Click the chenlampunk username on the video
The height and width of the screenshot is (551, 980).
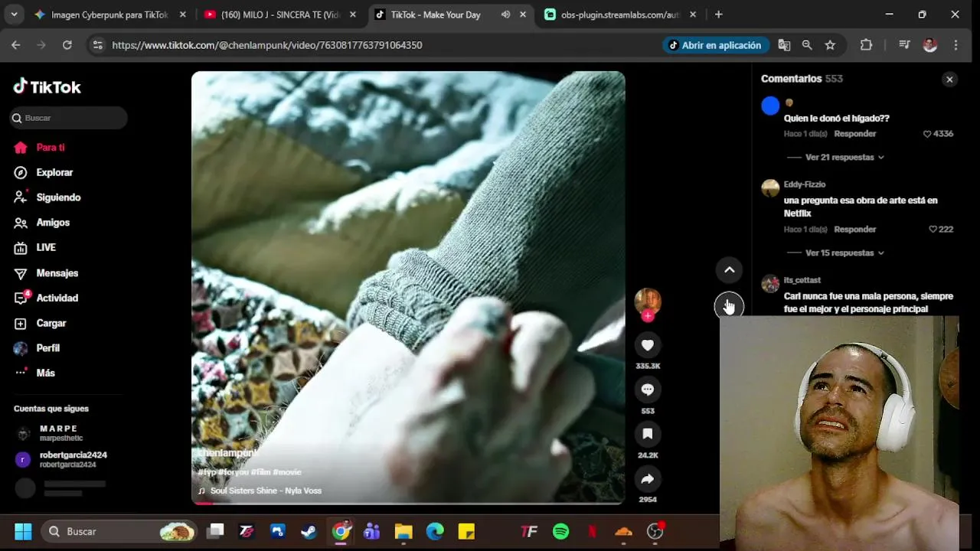[x=228, y=453]
